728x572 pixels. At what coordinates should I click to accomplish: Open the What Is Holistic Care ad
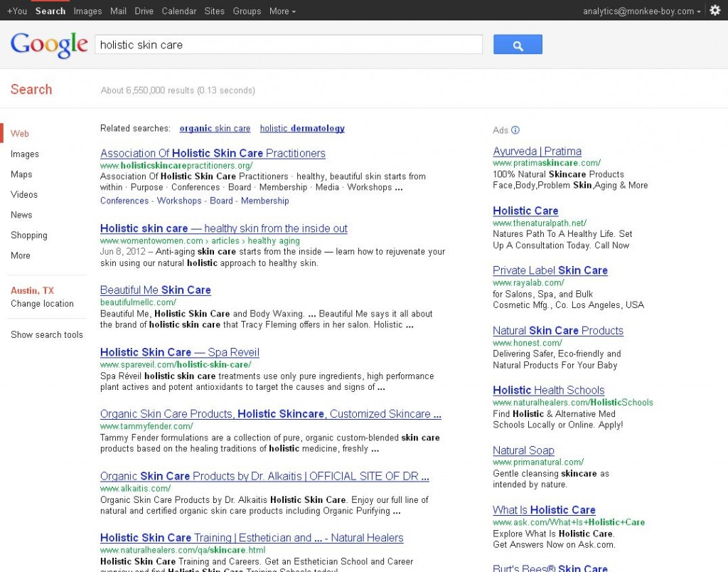tap(544, 509)
